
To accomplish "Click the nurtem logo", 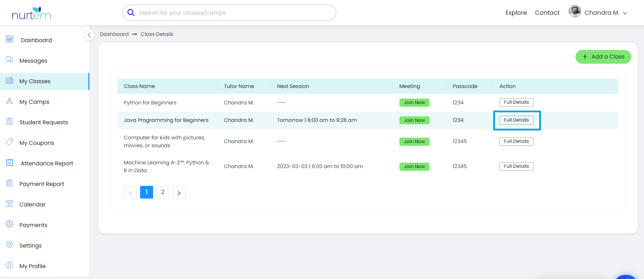I will tap(32, 13).
